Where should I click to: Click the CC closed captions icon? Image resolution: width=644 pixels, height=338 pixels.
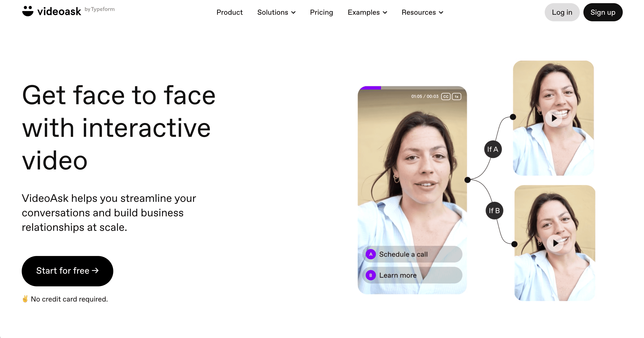coord(446,97)
